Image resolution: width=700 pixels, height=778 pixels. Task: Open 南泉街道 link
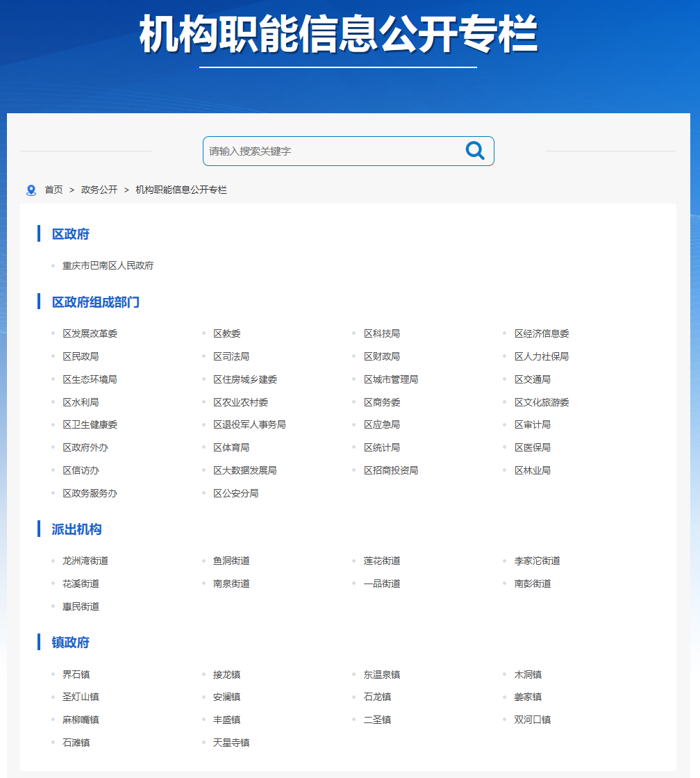coord(231,583)
